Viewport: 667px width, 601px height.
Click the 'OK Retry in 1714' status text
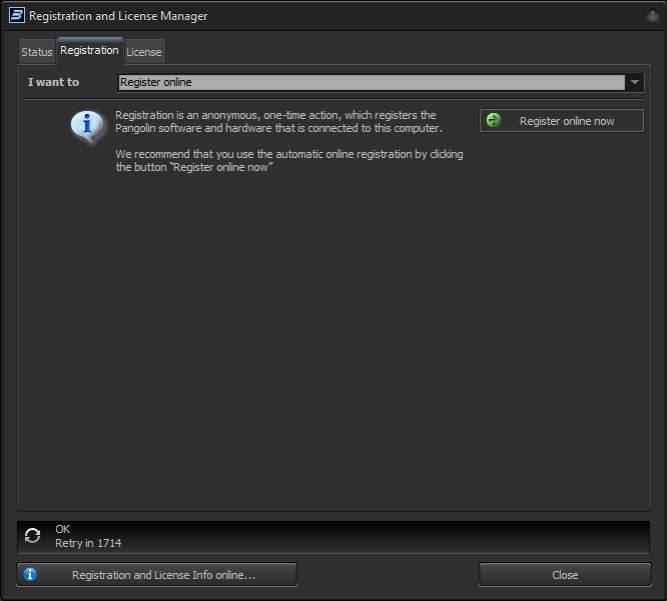tap(88, 536)
